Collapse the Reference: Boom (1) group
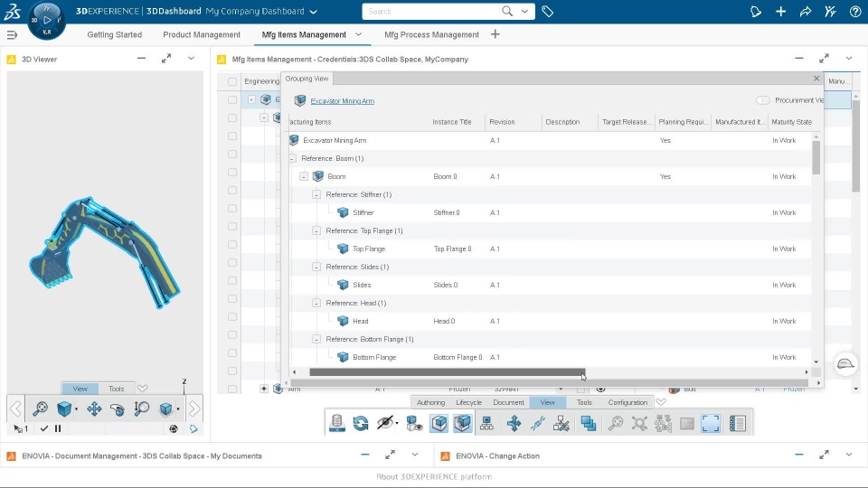This screenshot has width=868, height=488. pyautogui.click(x=292, y=159)
